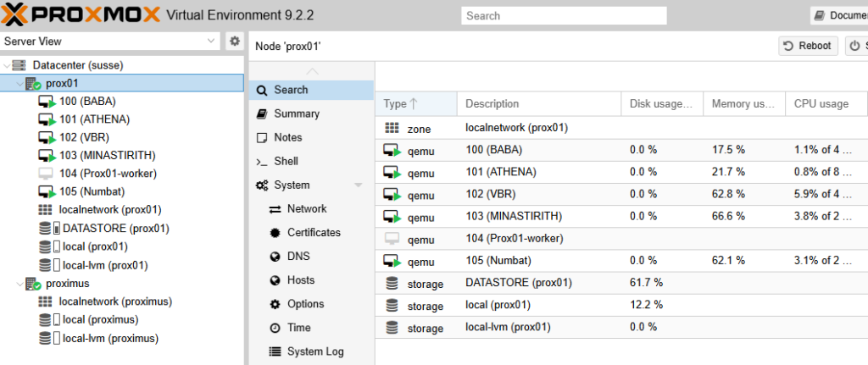Select 101 (ATHENA) in the tree
Screen dimensions: 868x365
(94, 119)
